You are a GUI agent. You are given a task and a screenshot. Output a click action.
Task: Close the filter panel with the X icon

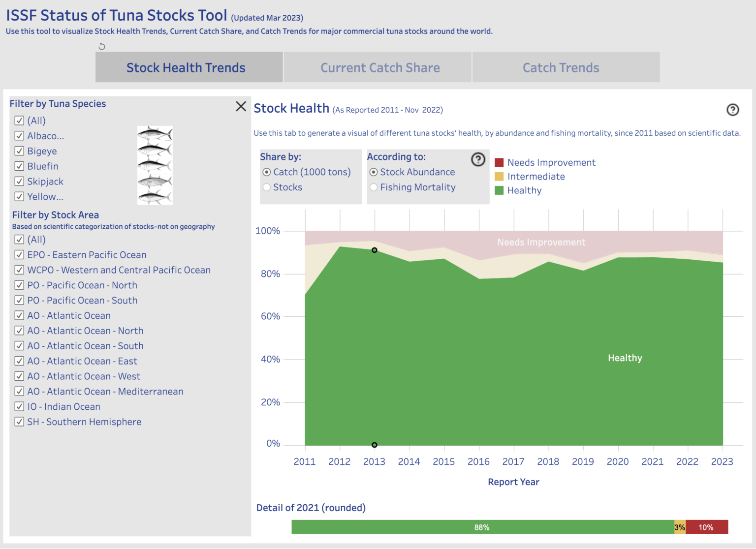pos(241,106)
